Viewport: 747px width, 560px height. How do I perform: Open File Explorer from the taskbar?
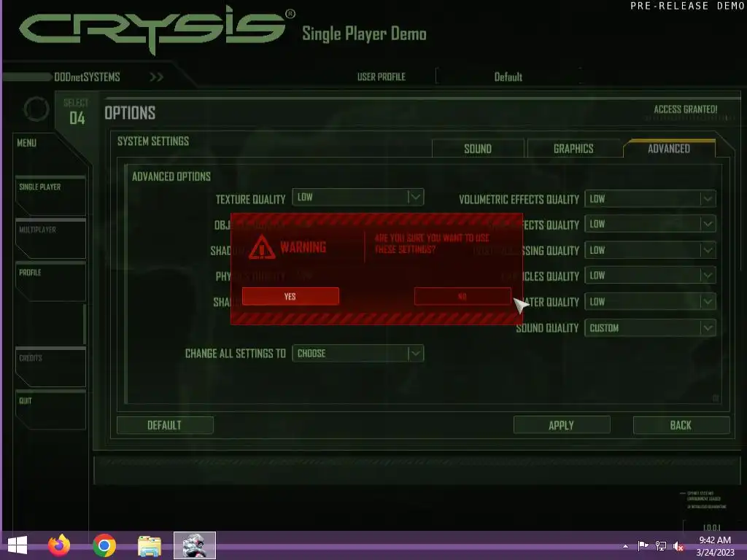click(x=150, y=545)
